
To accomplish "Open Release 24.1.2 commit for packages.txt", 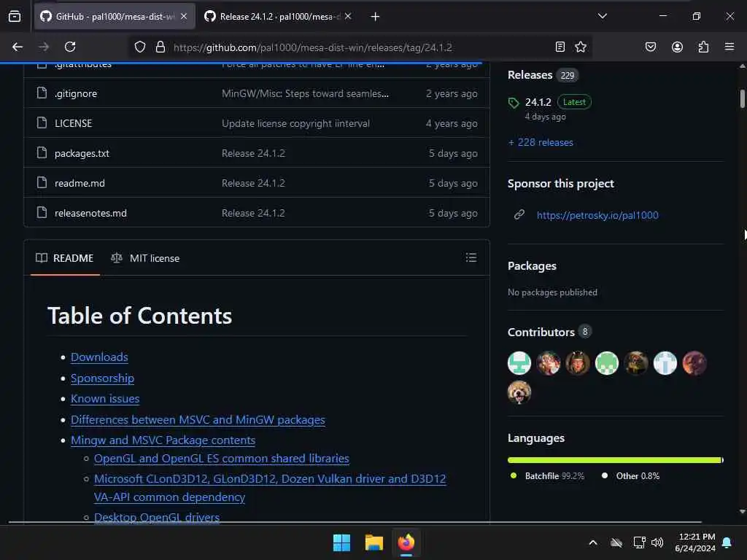I will coord(253,153).
